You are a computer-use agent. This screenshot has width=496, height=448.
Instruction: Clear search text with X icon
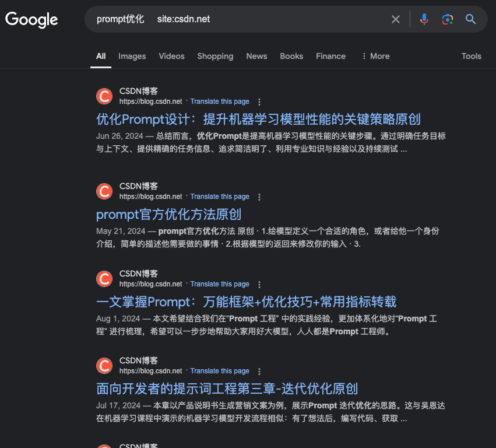click(x=396, y=19)
